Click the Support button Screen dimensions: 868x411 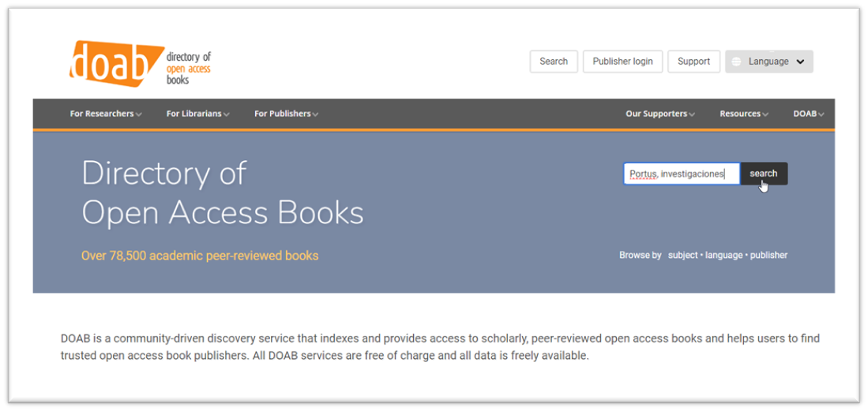[693, 62]
